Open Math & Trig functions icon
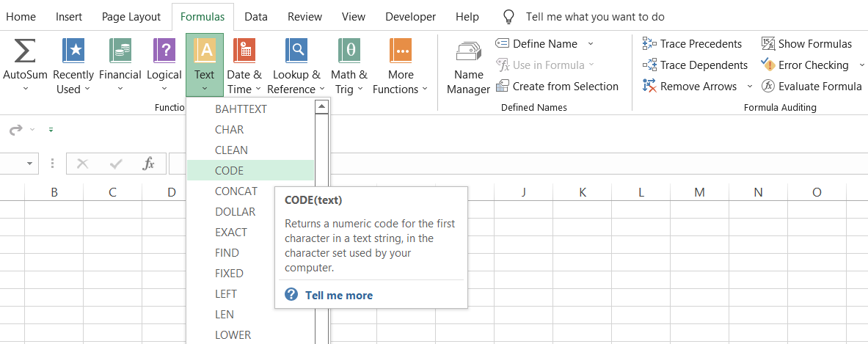868x344 pixels. [349, 51]
